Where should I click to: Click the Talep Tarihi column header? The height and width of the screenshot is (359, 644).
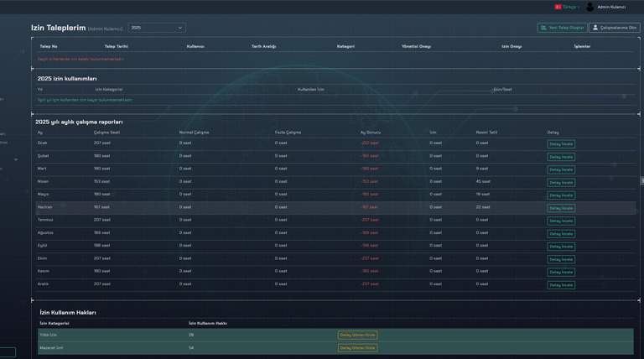[117, 46]
